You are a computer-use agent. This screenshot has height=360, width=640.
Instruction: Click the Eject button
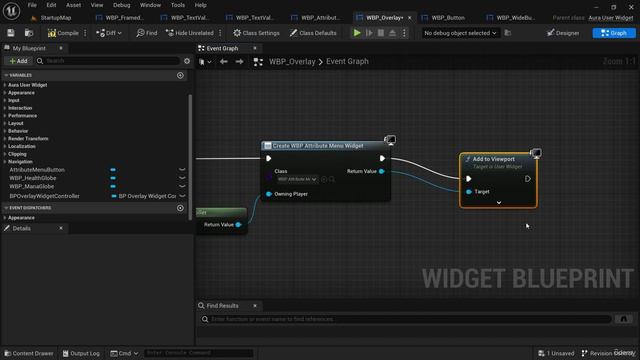pos(392,33)
